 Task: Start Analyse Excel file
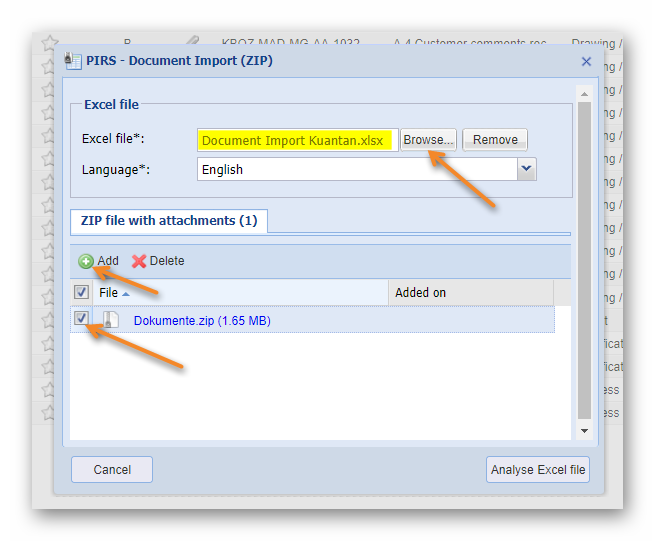(x=538, y=469)
